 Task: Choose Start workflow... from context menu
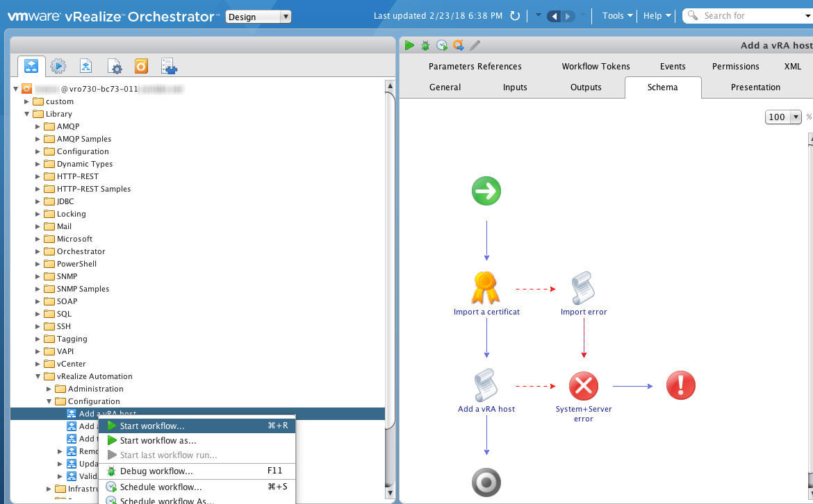[x=197, y=426]
